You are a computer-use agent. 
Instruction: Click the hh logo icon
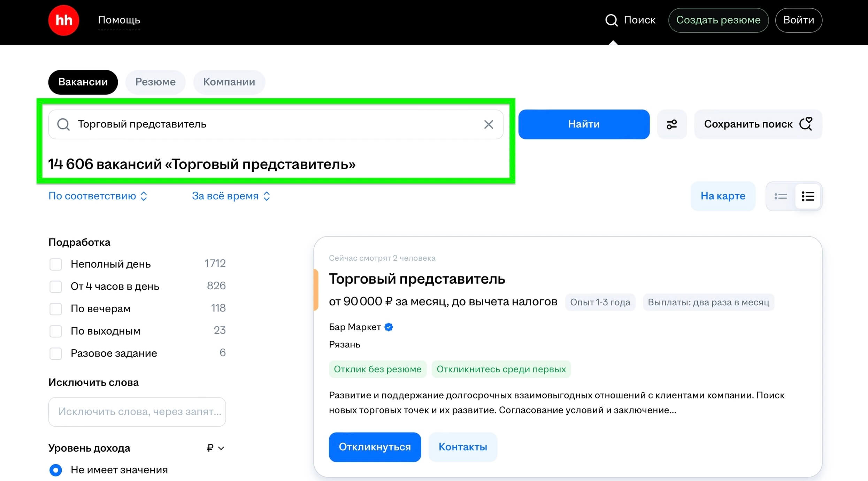tap(64, 20)
